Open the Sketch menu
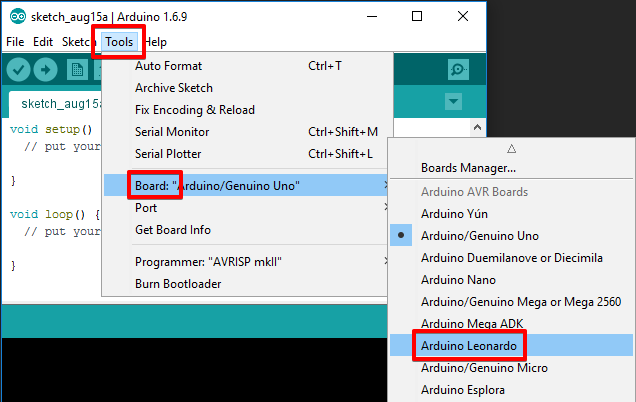The height and width of the screenshot is (402, 636). coord(76,42)
